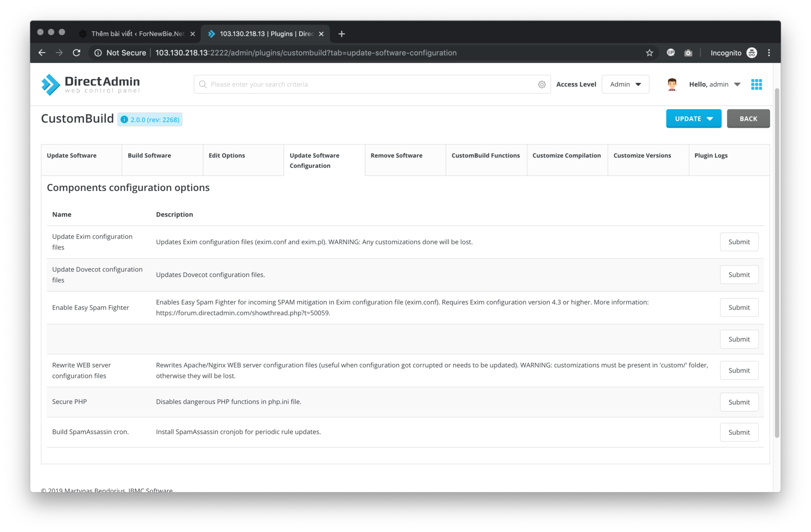Submit Update Dovecot configuration files

pos(739,275)
